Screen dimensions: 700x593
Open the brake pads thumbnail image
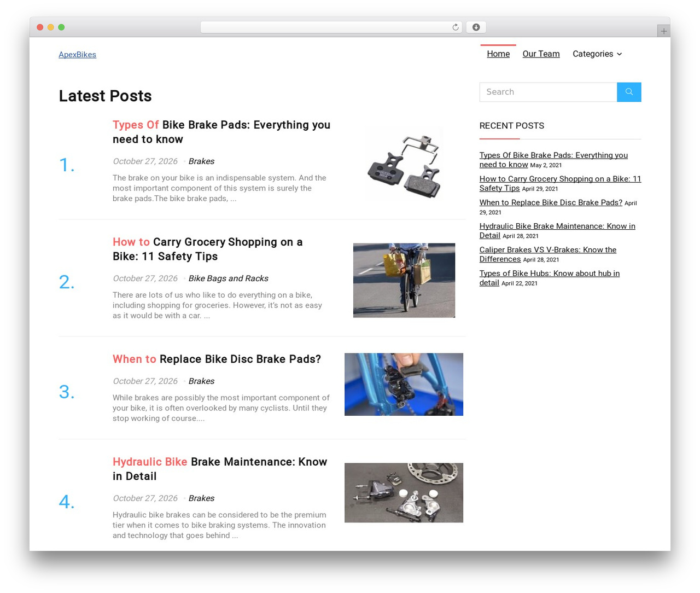[x=404, y=164]
